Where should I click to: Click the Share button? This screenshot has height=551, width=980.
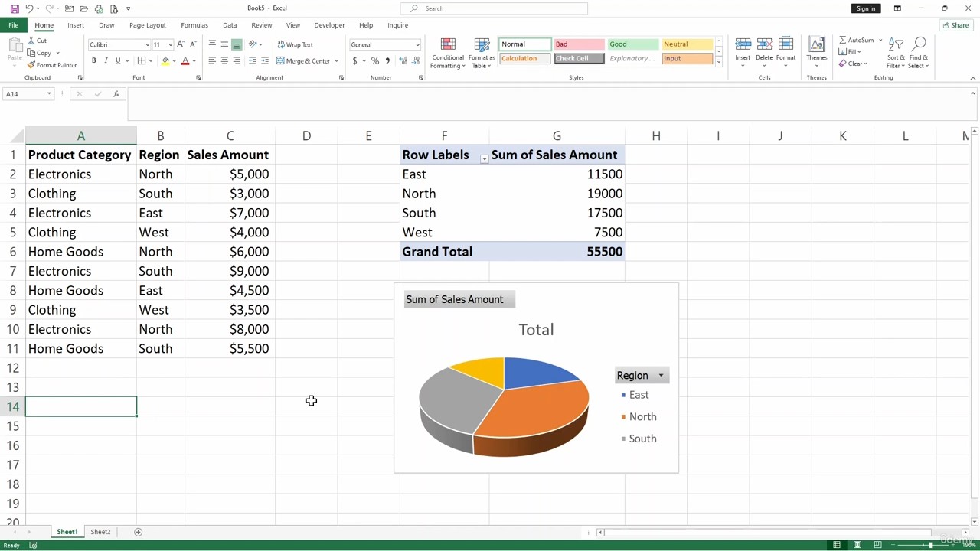955,25
